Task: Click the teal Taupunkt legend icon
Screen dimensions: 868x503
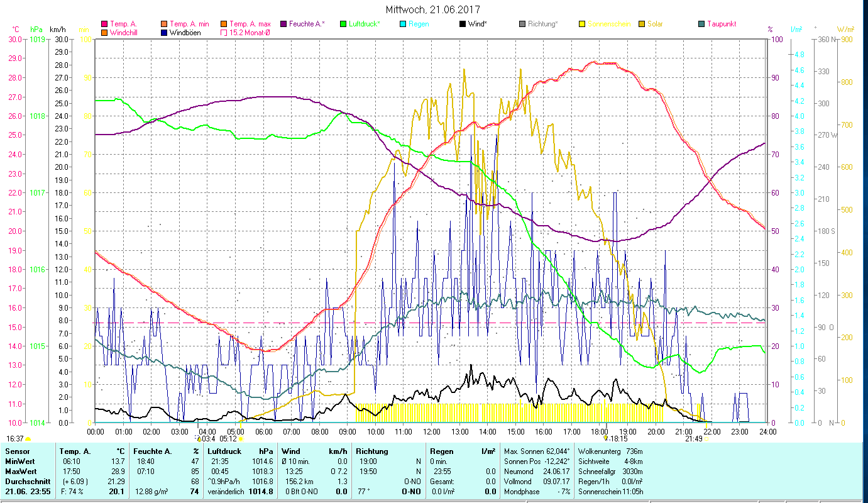Action: pos(701,24)
